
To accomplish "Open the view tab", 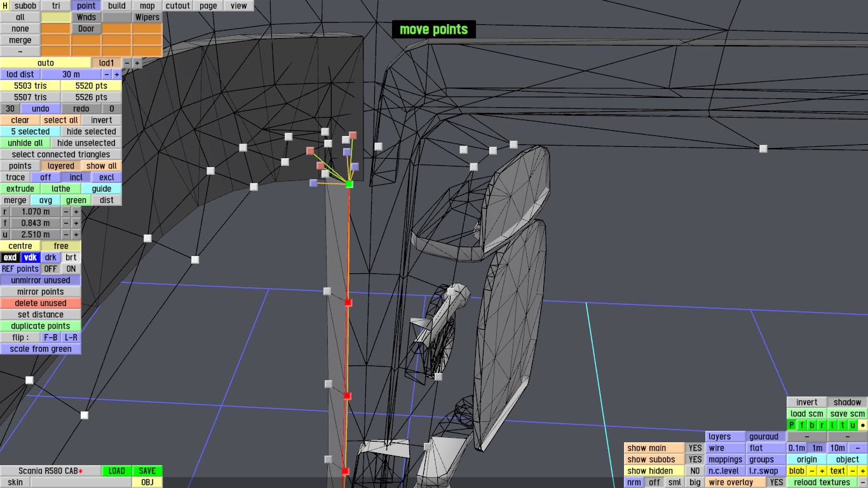I will (239, 6).
